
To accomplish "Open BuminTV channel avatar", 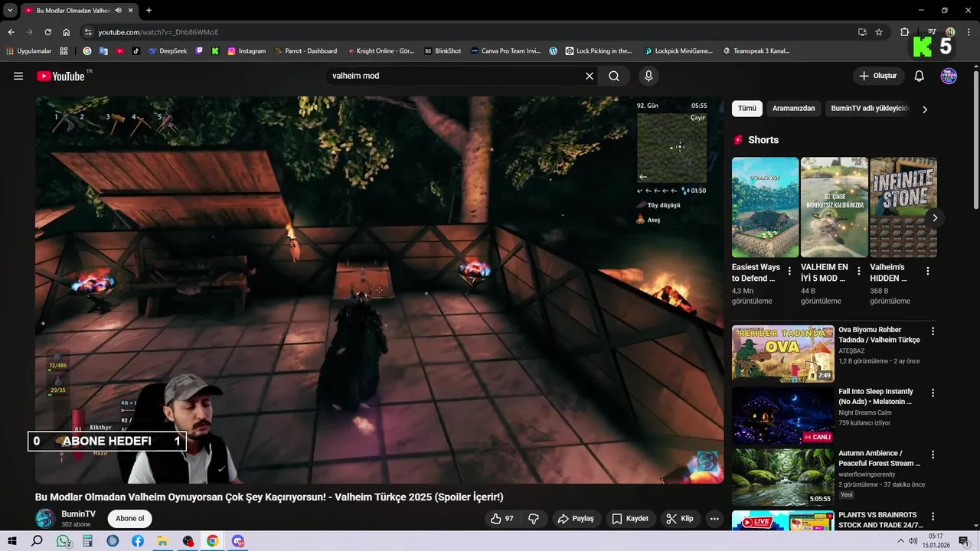I will click(45, 518).
